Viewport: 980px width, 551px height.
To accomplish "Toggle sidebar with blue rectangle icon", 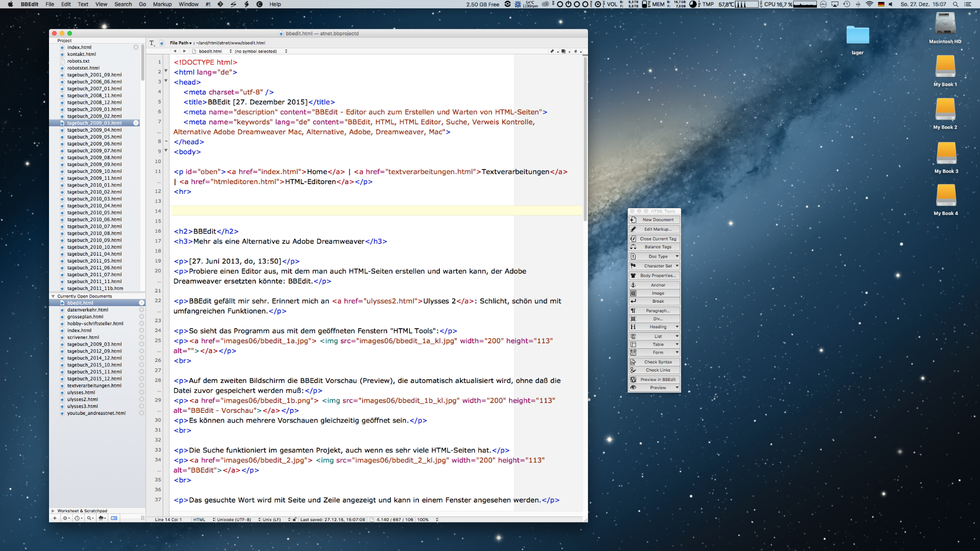I will point(114,518).
